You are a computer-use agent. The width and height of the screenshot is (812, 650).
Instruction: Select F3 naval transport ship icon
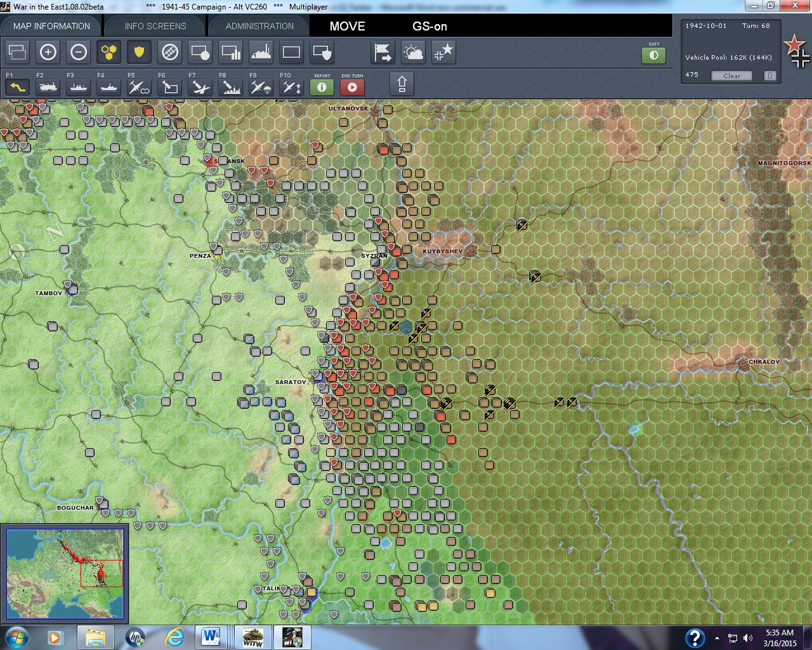79,86
